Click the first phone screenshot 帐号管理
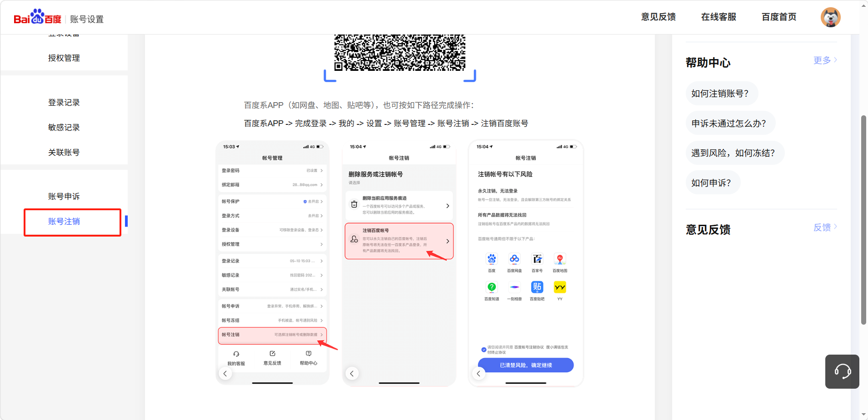Image resolution: width=868 pixels, height=420 pixels. point(272,263)
